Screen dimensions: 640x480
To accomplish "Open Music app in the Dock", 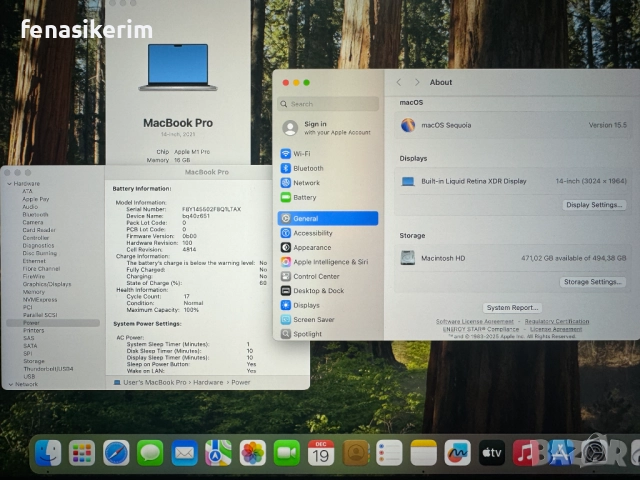I will (525, 453).
